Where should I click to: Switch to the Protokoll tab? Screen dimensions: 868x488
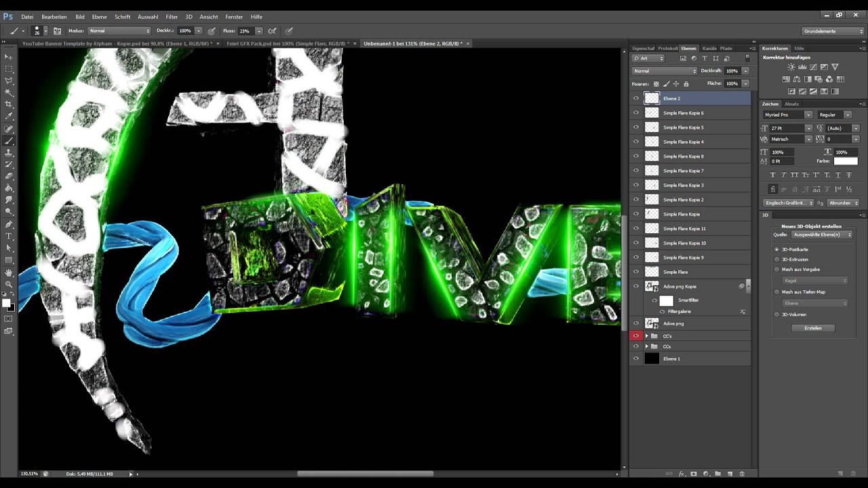pyautogui.click(x=668, y=48)
